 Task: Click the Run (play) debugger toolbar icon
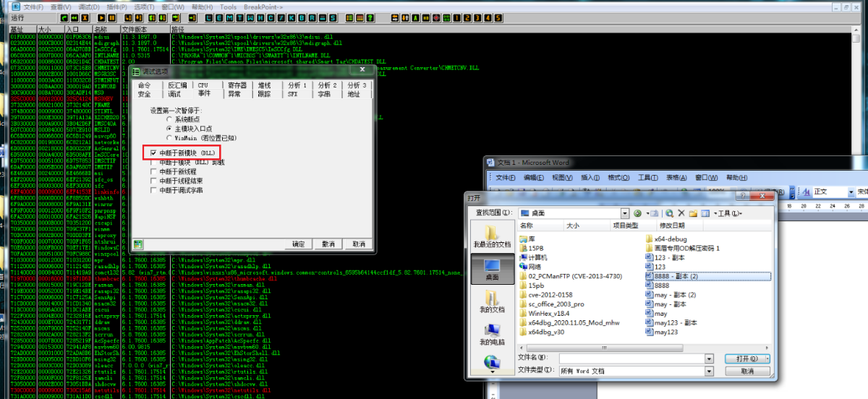102,17
